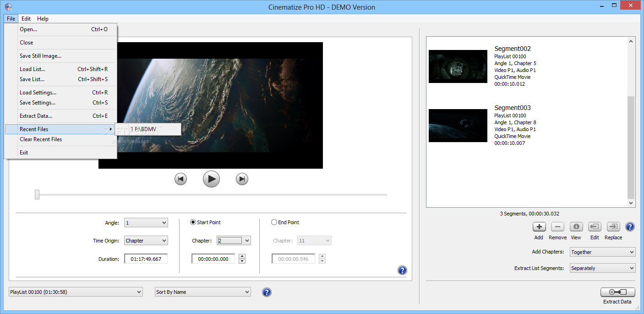Play the video preview
This screenshot has height=314, width=644.
click(x=211, y=179)
